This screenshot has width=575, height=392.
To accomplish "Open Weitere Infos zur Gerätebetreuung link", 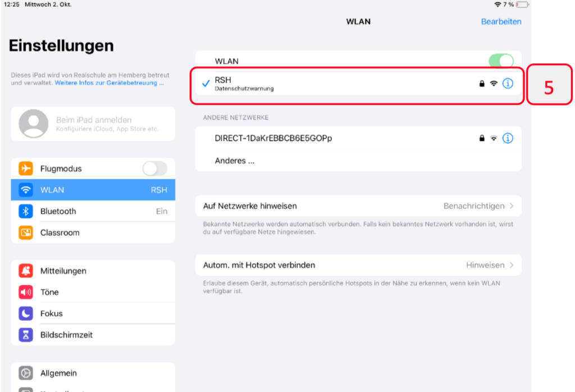I will (x=109, y=83).
